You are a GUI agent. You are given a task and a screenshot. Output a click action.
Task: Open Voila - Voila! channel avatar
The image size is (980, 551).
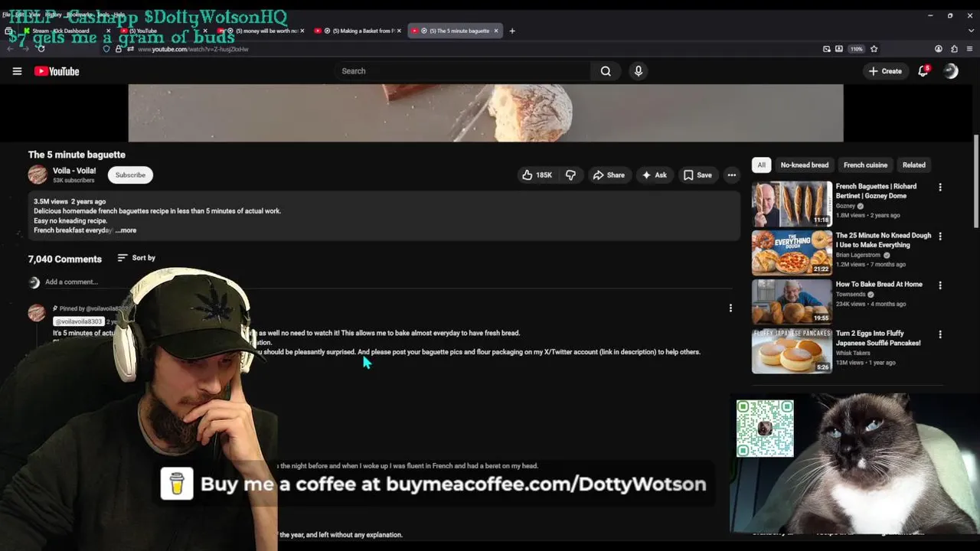pos(38,174)
